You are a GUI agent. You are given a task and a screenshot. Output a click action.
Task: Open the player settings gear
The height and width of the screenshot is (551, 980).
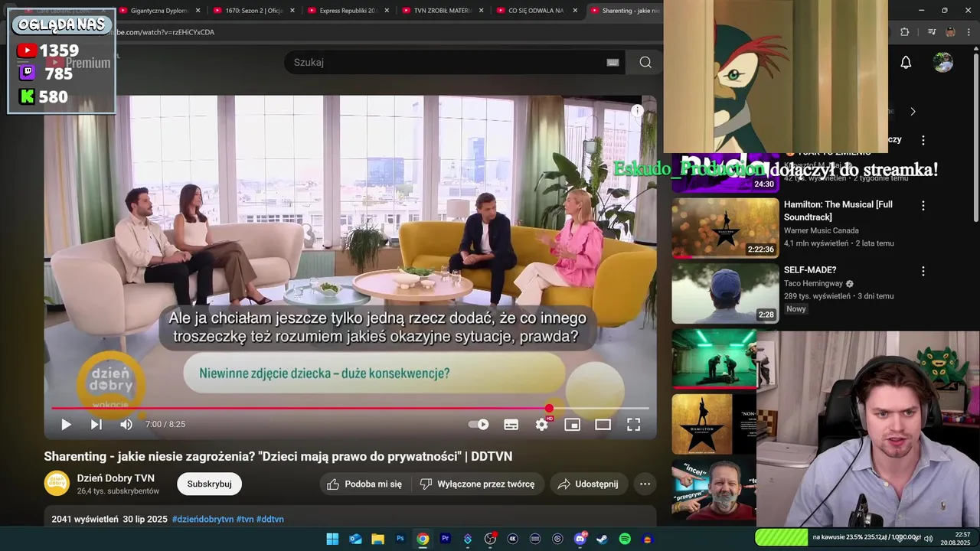click(x=542, y=425)
